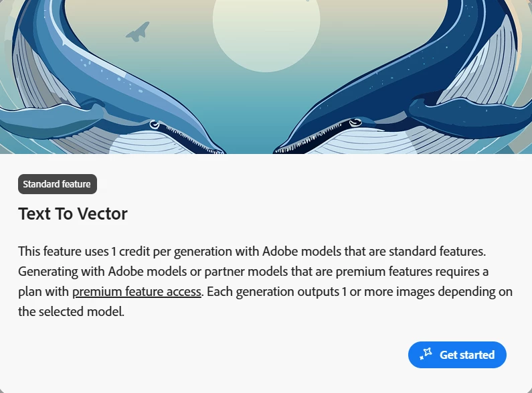Click the left whale's eye
This screenshot has height=393, width=532.
pos(155,125)
